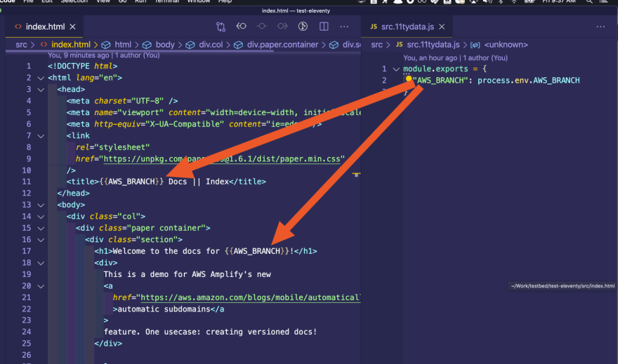Click the HTML file icon on the index.html tab

click(x=18, y=27)
